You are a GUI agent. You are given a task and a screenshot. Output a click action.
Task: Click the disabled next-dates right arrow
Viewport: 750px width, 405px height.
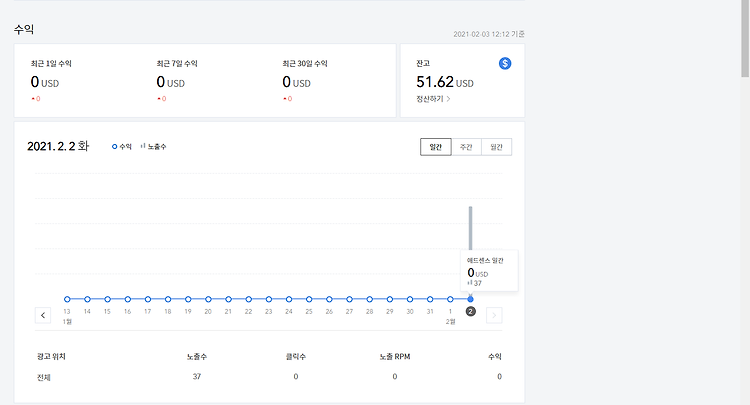(x=494, y=315)
